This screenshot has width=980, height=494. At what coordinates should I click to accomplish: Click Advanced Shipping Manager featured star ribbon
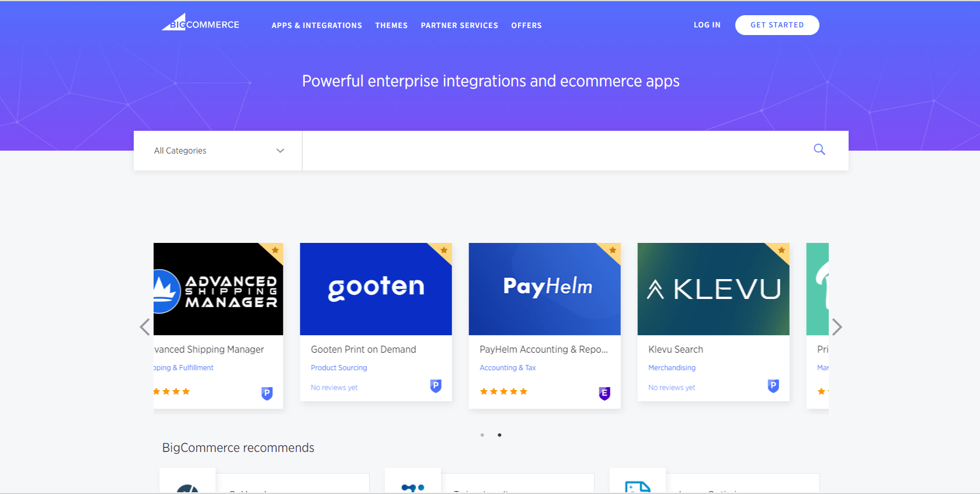[274, 251]
